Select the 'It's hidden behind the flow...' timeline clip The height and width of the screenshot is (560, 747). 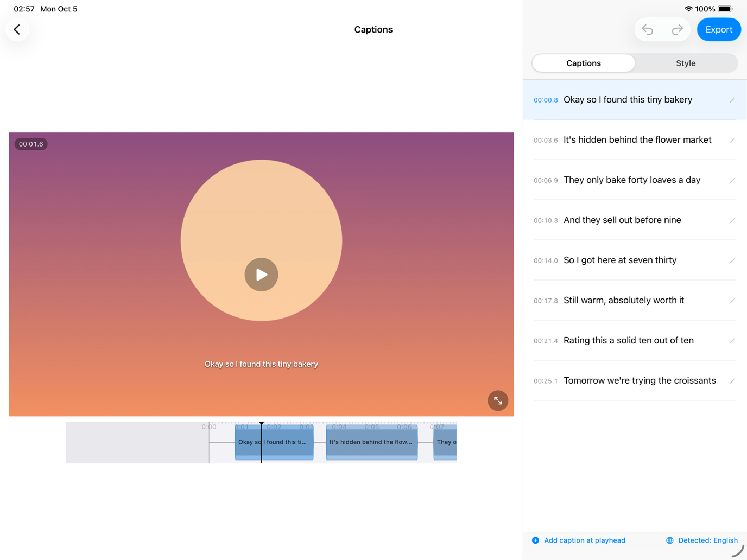[372, 442]
